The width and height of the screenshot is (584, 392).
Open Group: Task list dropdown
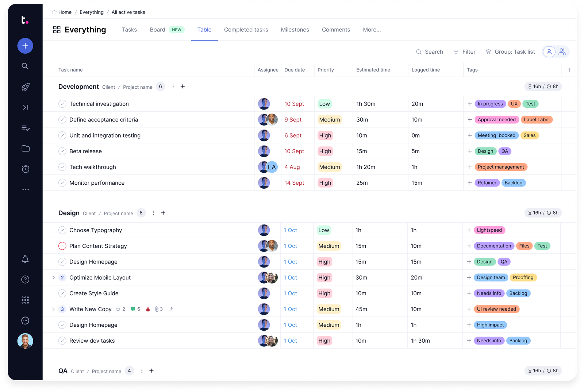coord(510,52)
